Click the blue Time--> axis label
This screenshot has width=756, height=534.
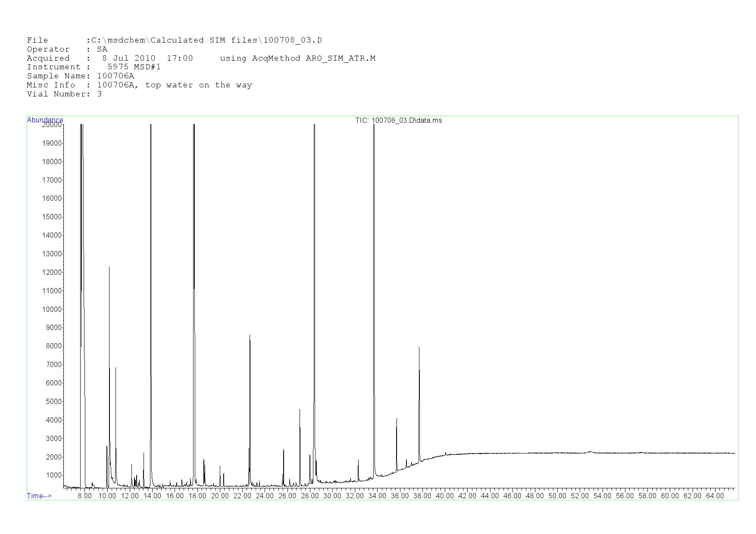click(39, 496)
